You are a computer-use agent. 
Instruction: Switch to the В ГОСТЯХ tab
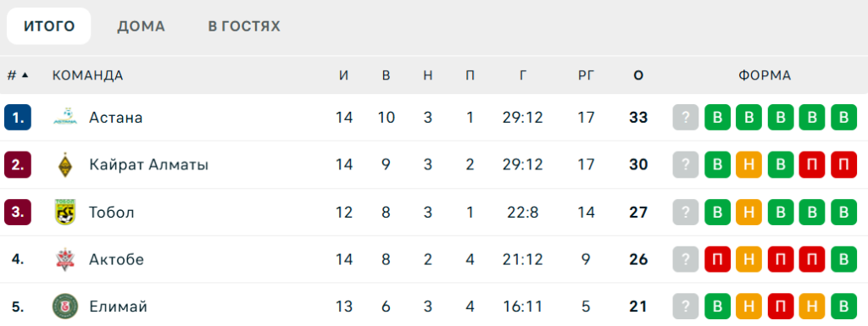click(x=244, y=26)
